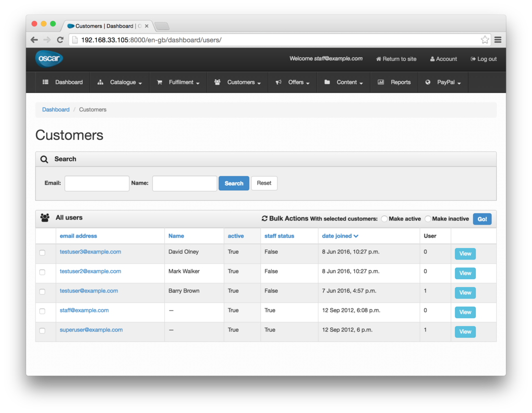Focus the Email search field
The image size is (532, 413).
click(97, 184)
